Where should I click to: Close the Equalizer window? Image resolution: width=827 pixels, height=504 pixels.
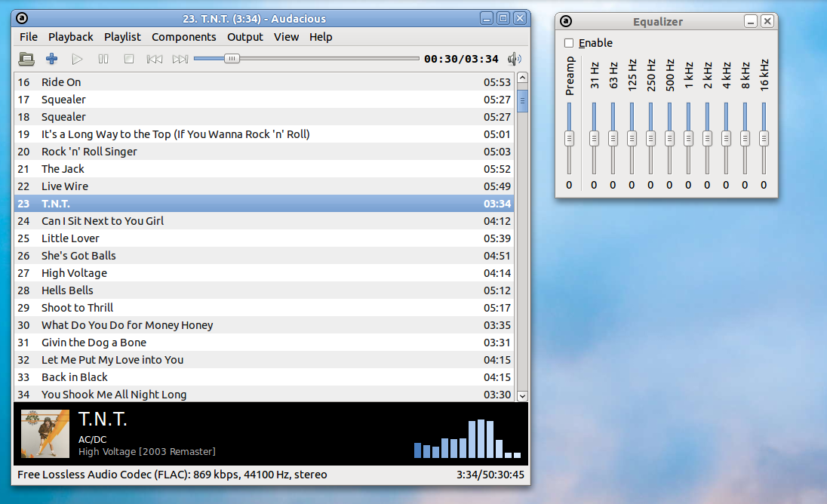coord(767,22)
